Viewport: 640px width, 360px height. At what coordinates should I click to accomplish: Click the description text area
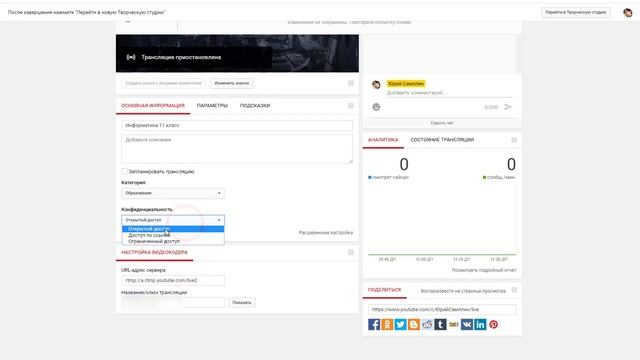coord(237,149)
